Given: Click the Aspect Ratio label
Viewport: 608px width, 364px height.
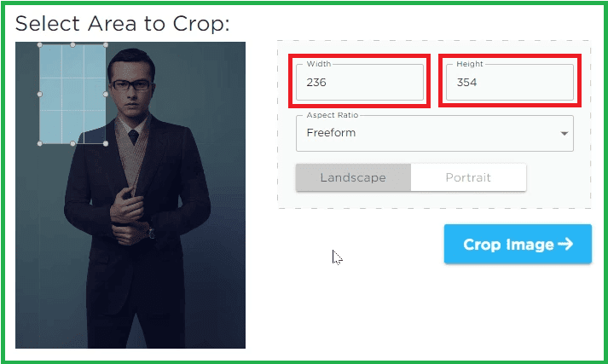Looking at the screenshot, I should click(x=333, y=115).
